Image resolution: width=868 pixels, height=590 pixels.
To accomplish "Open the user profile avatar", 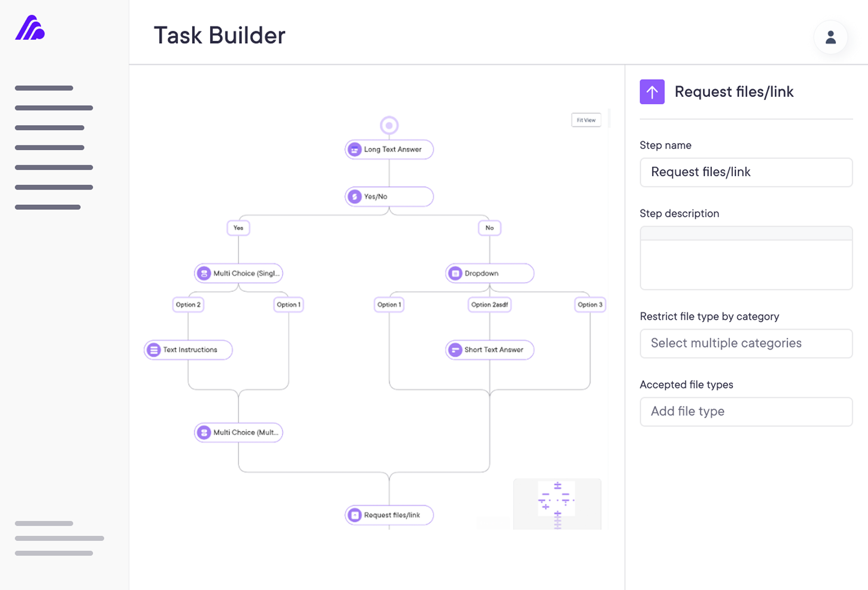I will (x=830, y=38).
